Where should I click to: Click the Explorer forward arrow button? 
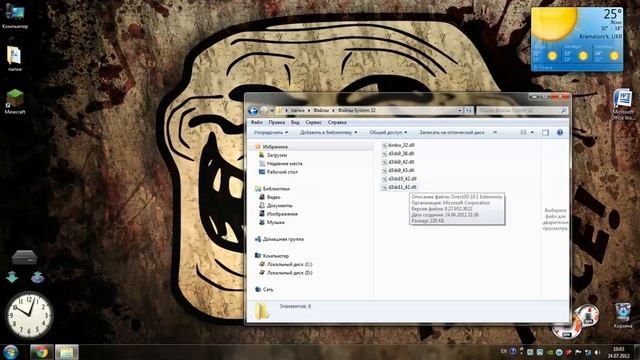click(x=264, y=110)
